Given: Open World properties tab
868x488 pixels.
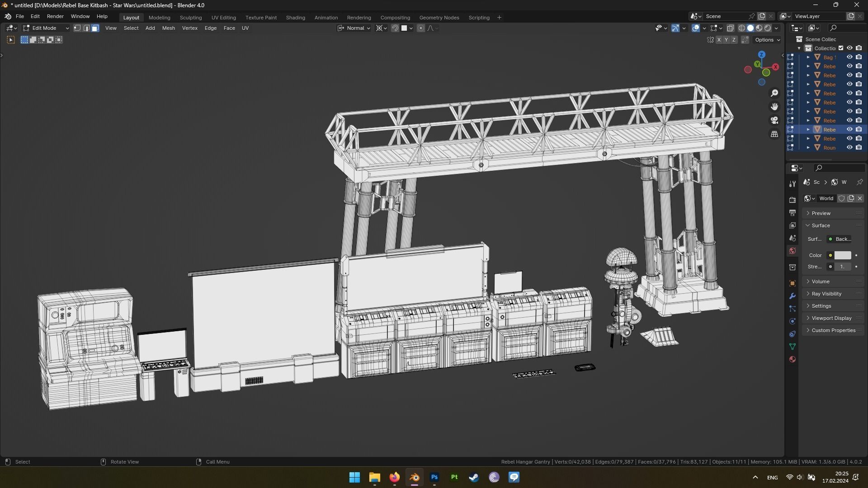Looking at the screenshot, I should 792,251.
